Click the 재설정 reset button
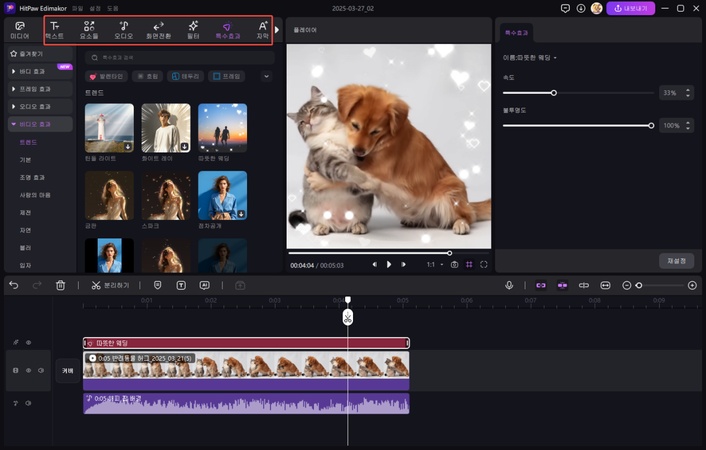 (676, 260)
